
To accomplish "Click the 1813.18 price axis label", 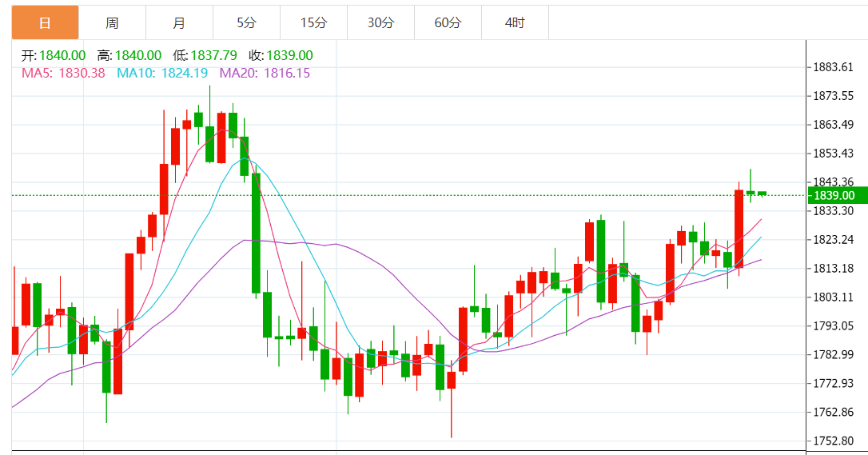I will point(833,269).
